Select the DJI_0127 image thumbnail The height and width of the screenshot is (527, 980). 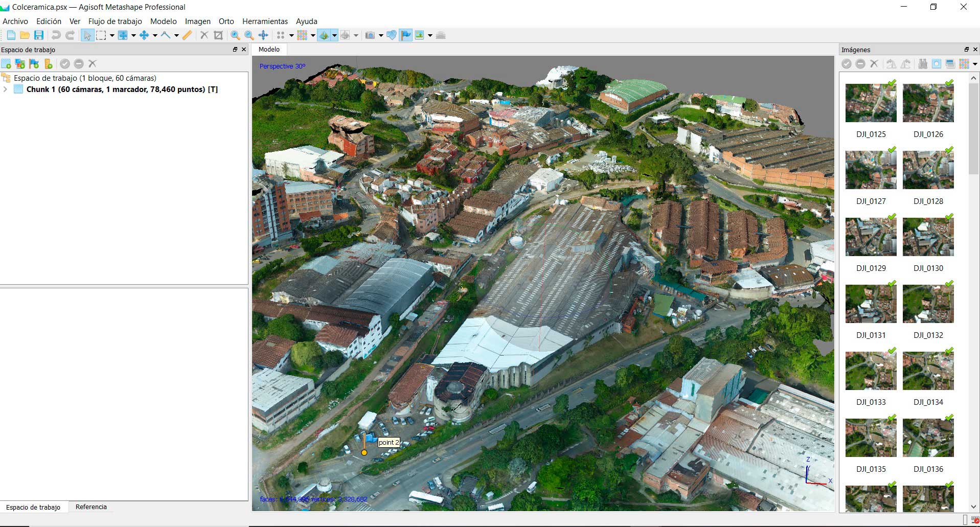[871, 170]
